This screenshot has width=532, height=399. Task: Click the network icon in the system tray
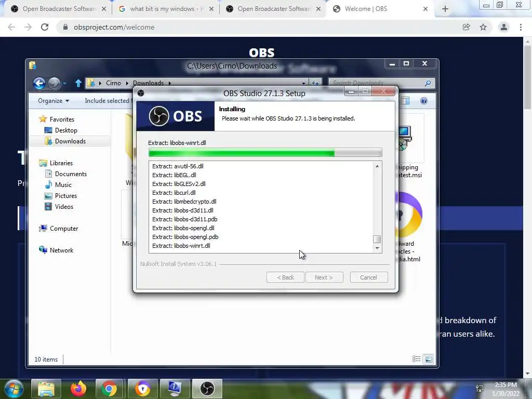[480, 389]
